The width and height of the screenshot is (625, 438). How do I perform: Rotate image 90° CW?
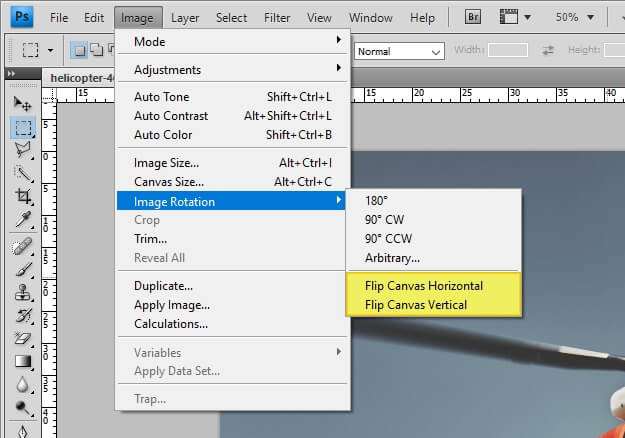pos(434,220)
